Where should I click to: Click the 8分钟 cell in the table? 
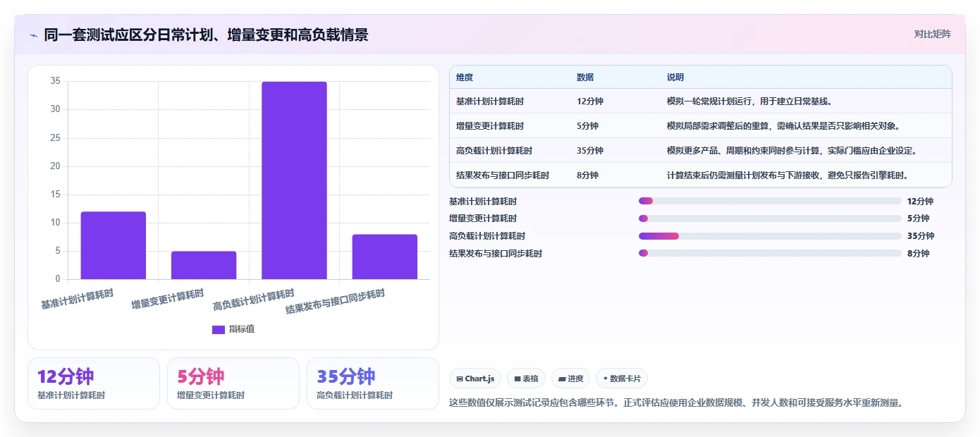click(587, 176)
